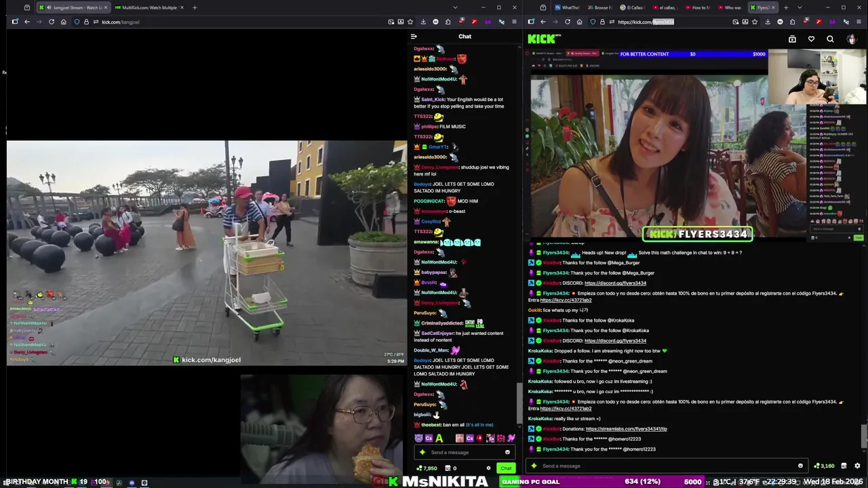This screenshot has width=868, height=488.
Task: Open new tab in right browser
Action: click(785, 7)
